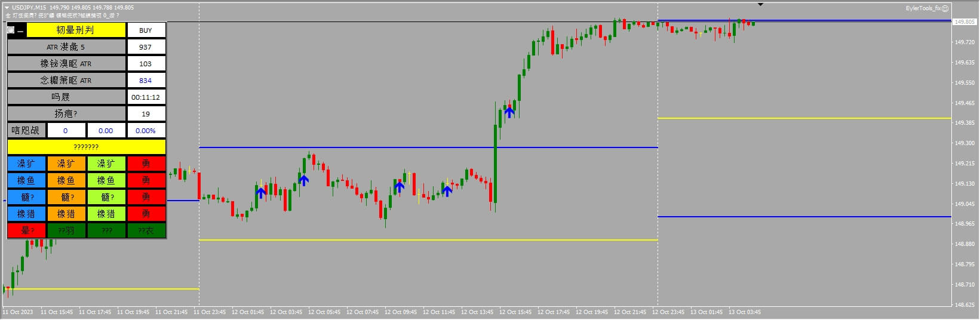The height and width of the screenshot is (320, 980).
Task: Click the ATR value 103 field
Action: 146,64
